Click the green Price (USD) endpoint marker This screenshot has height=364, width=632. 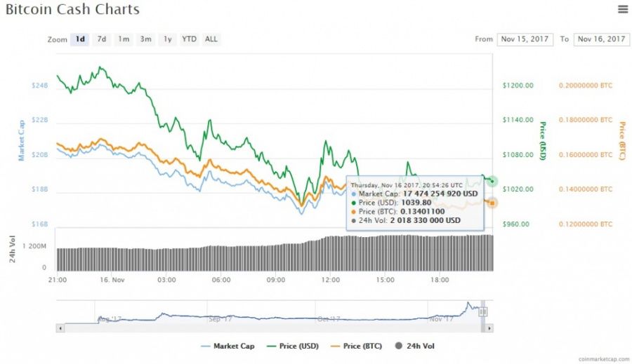492,181
